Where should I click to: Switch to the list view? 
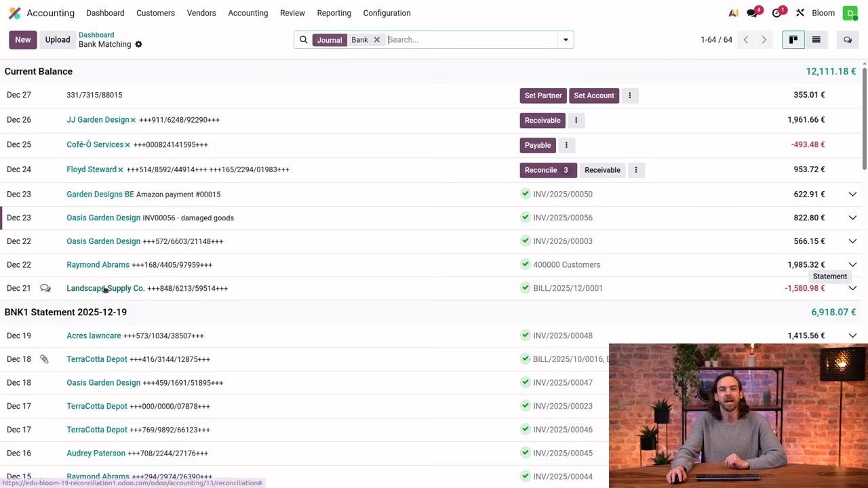[x=816, y=40]
